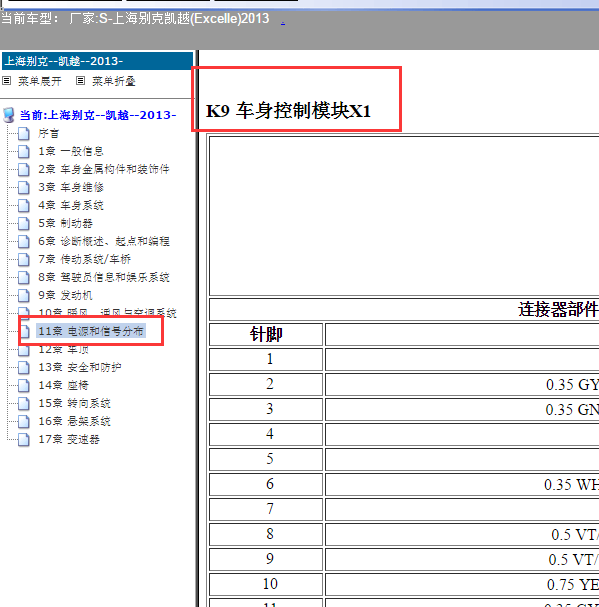
Task: Open 9章 发动机
Action: pos(65,295)
